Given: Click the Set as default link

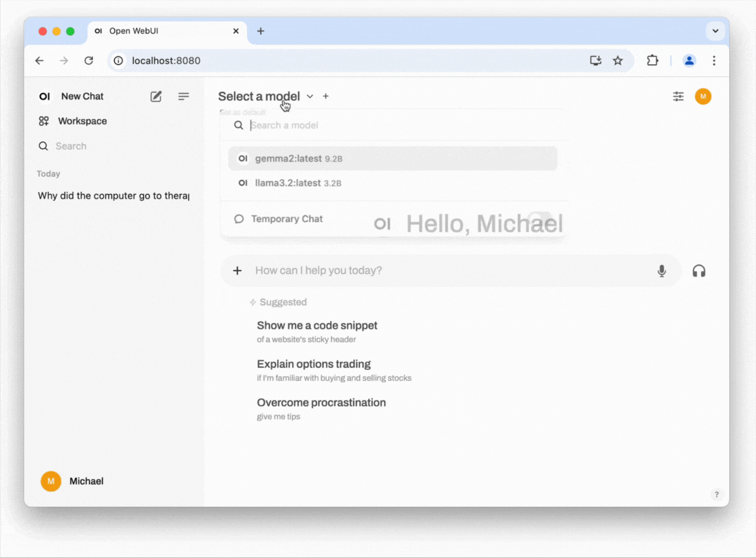Looking at the screenshot, I should pyautogui.click(x=243, y=112).
